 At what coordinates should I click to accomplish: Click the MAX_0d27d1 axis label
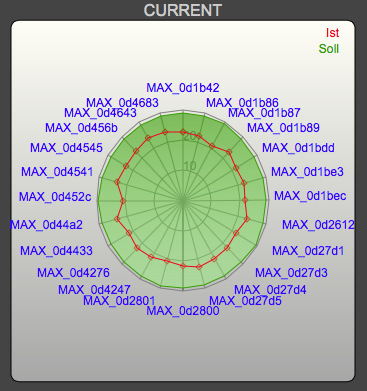[308, 251]
